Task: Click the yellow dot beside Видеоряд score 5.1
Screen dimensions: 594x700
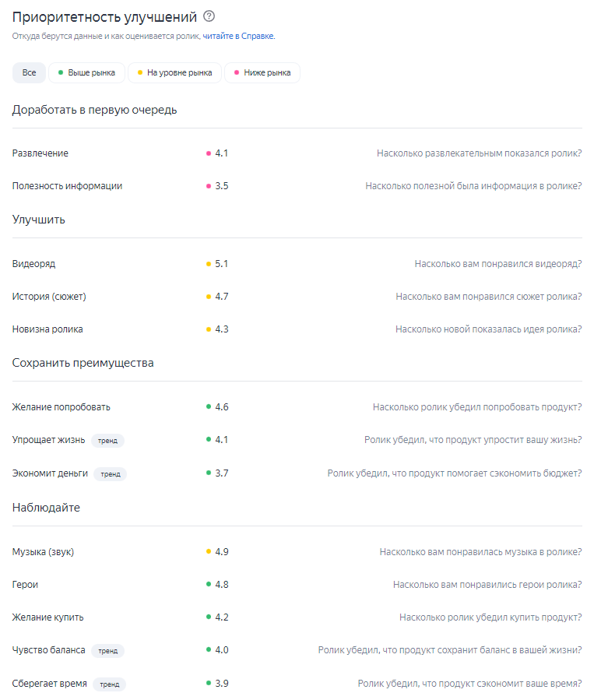Action: (x=209, y=264)
